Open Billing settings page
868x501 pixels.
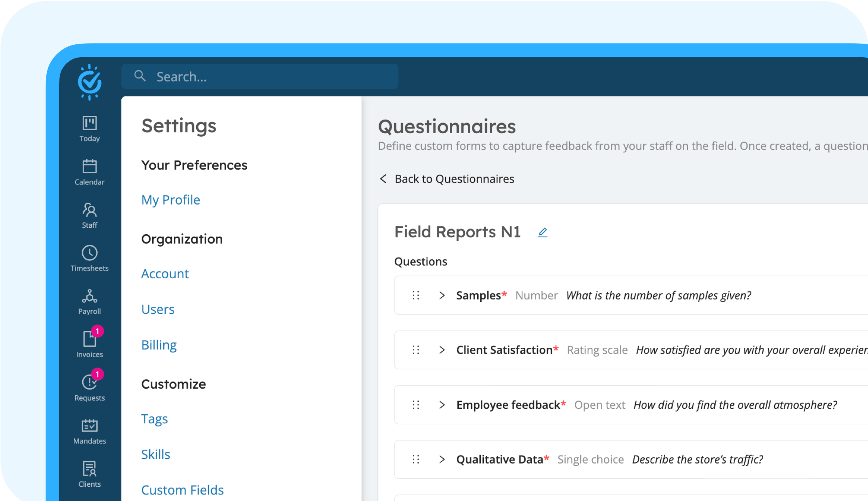click(x=159, y=344)
